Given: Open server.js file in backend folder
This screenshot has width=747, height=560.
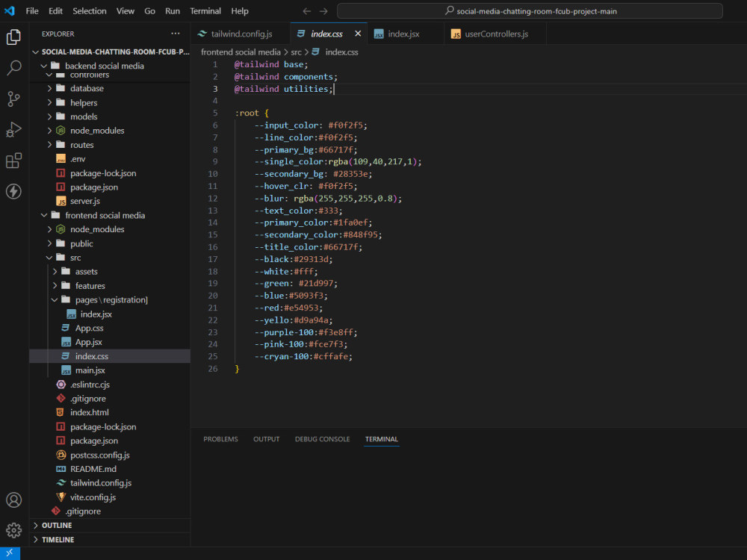Looking at the screenshot, I should (85, 201).
